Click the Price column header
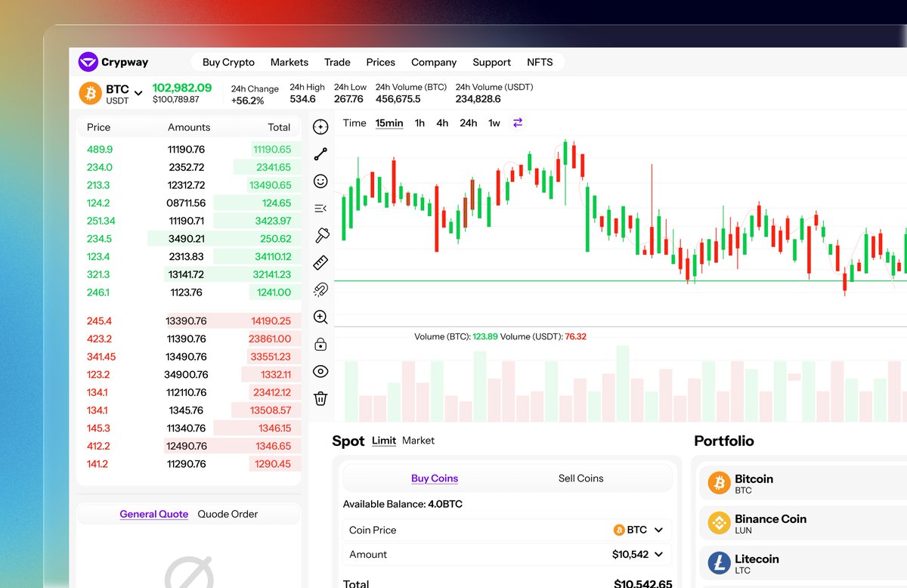 (98, 127)
